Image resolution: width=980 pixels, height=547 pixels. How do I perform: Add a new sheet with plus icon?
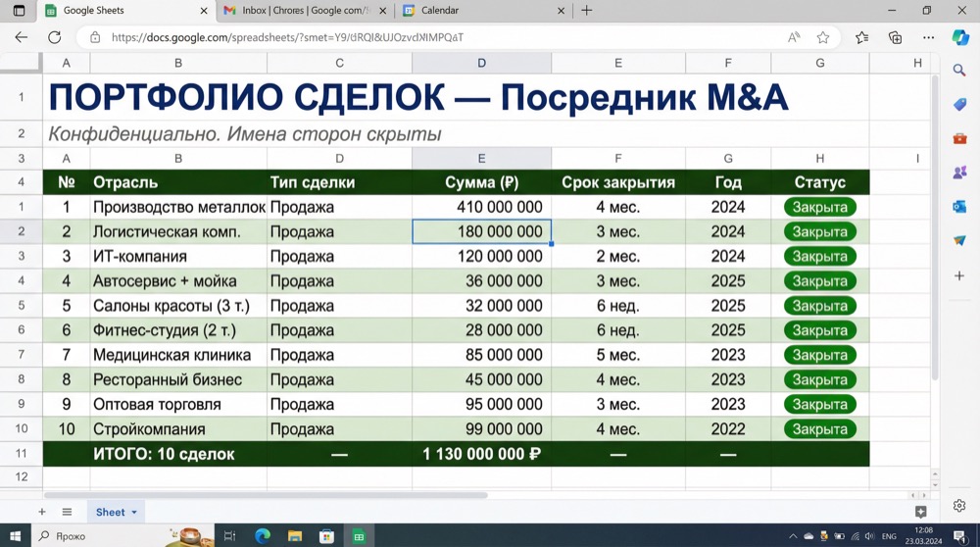(x=42, y=512)
